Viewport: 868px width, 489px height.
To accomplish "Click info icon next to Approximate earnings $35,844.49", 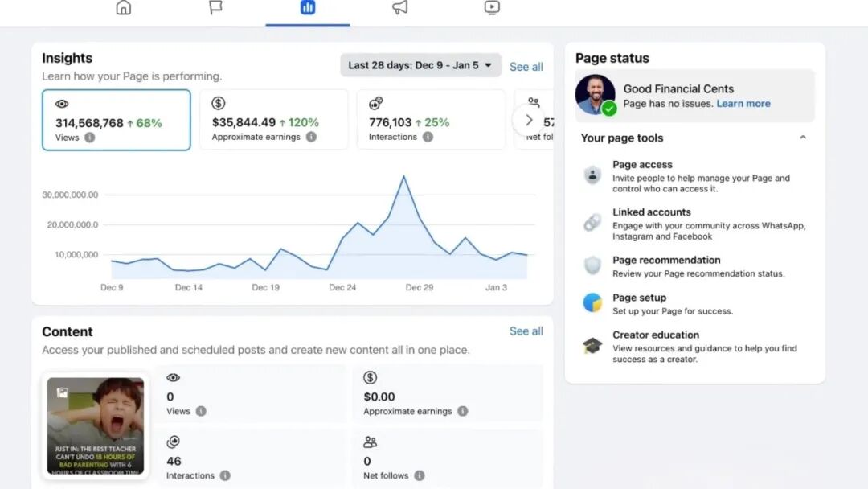I will (311, 138).
